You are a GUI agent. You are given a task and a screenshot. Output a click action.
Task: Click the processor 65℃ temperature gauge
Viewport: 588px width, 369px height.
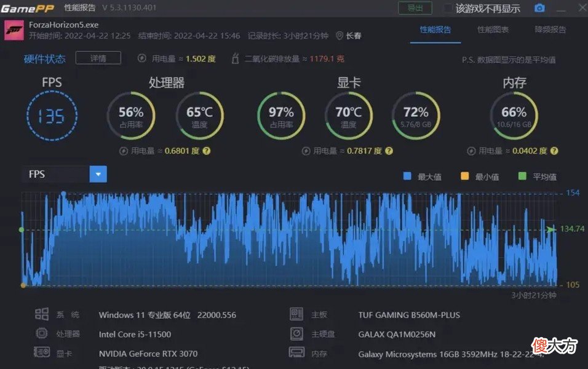(199, 116)
